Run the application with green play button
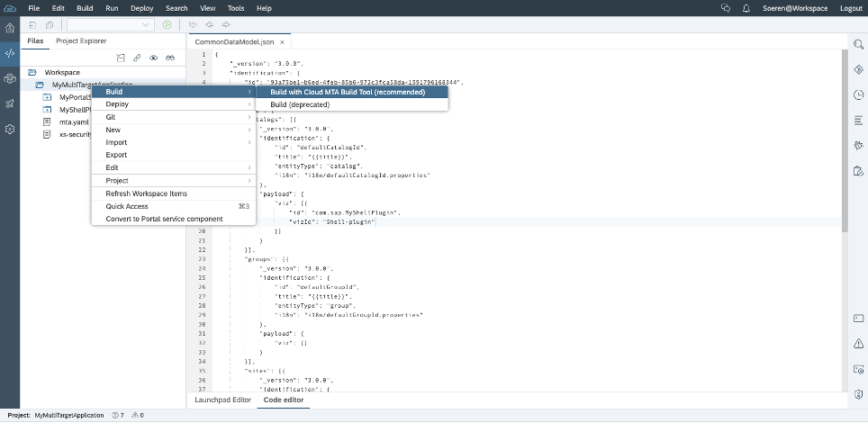Viewport: 868px width, 423px height. coord(167,25)
